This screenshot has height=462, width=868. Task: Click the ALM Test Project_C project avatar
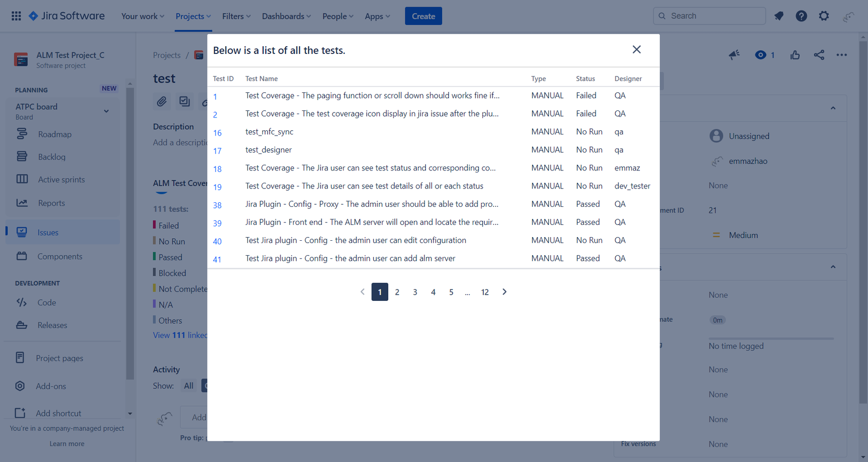(x=21, y=60)
